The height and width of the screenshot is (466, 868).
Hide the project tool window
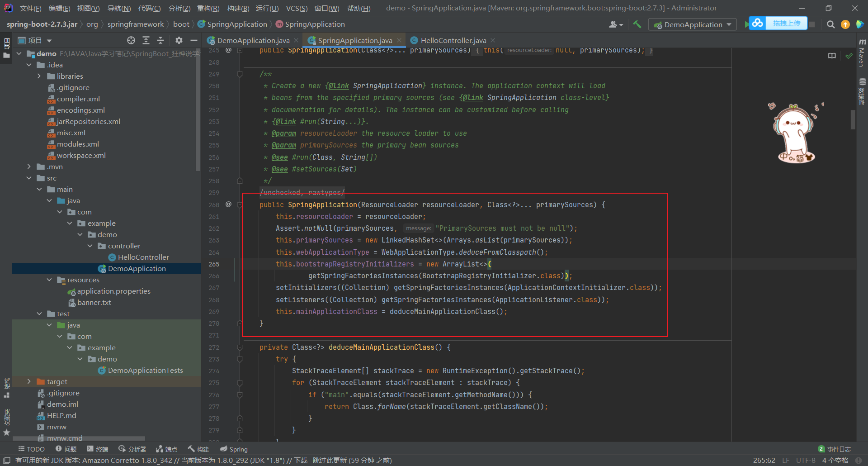tap(194, 40)
